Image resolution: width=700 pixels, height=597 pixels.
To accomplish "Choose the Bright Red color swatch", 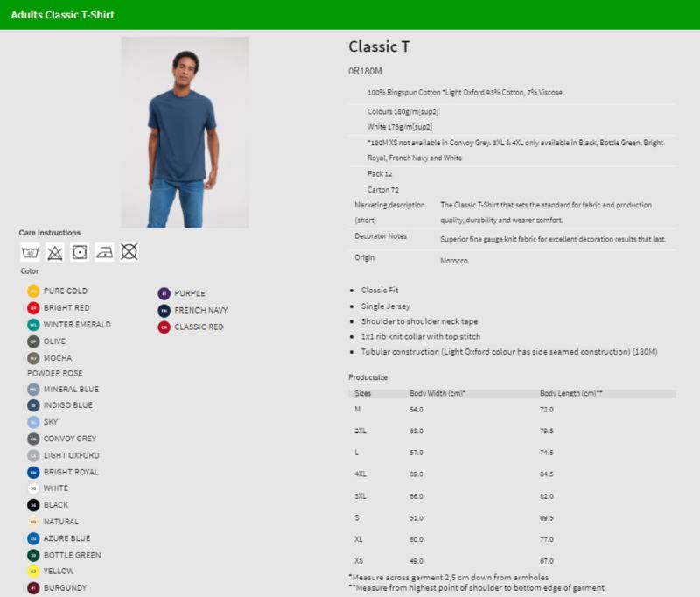I will [33, 308].
